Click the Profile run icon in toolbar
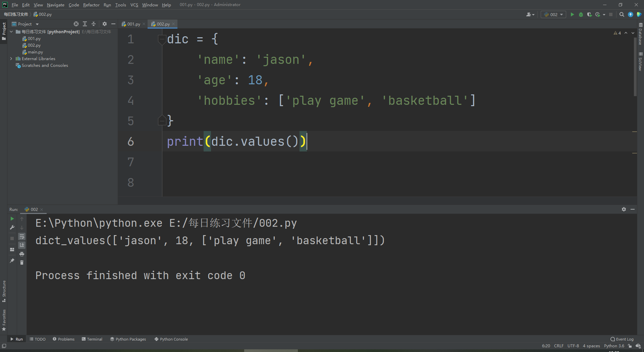The height and width of the screenshot is (352, 644). click(597, 14)
